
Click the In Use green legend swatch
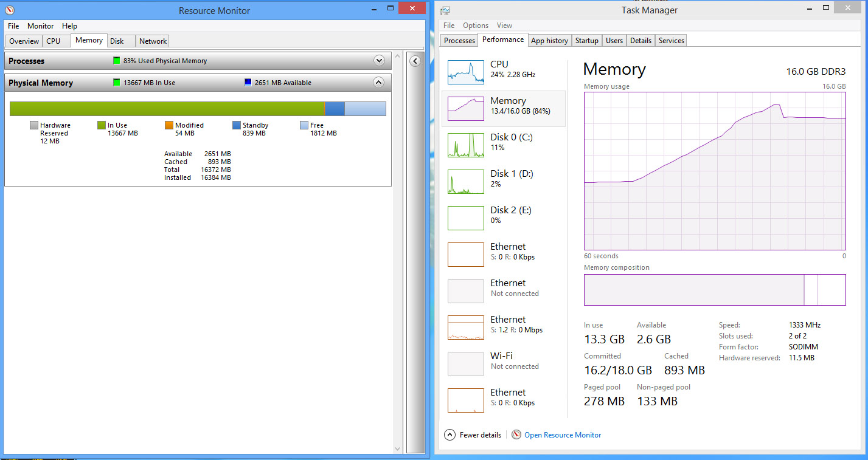[102, 125]
